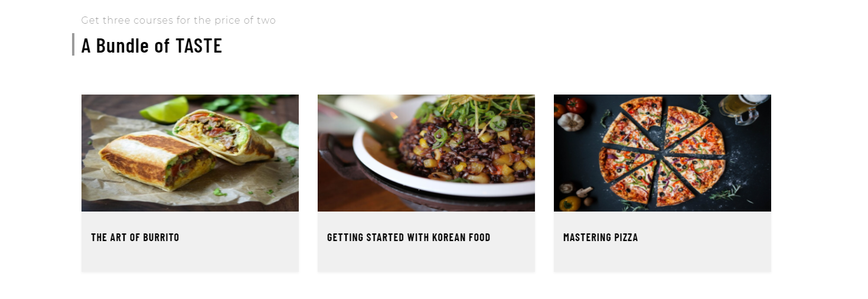Click the yellow pepper in the pizza photo
The width and height of the screenshot is (868, 299).
(x=570, y=204)
